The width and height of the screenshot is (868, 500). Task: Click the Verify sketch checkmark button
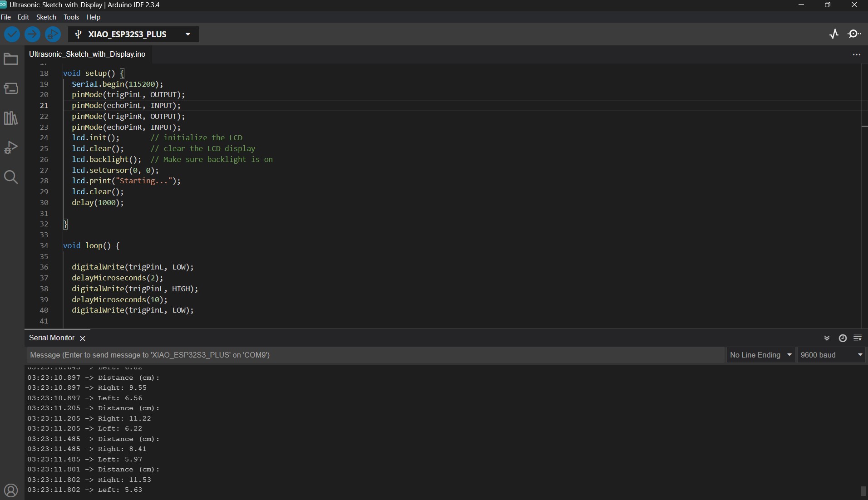(x=12, y=34)
